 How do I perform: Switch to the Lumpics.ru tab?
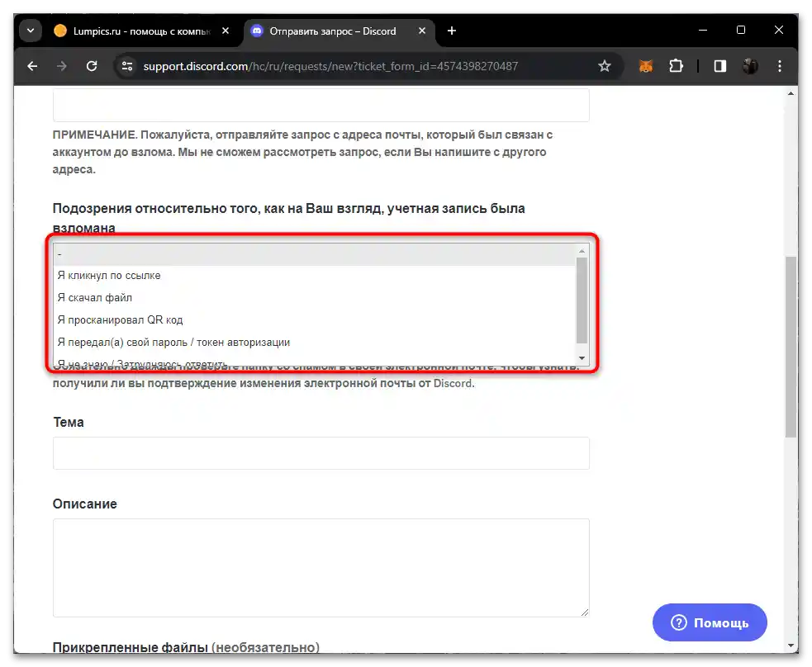[x=141, y=31]
